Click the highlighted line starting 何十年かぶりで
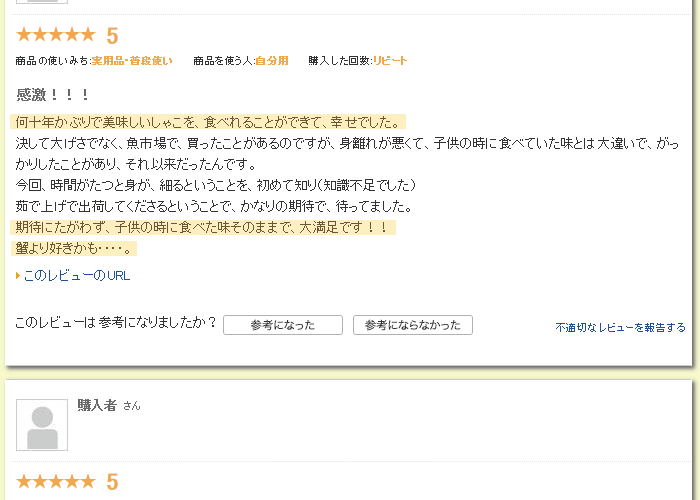This screenshot has height=500, width=700. pyautogui.click(x=208, y=122)
